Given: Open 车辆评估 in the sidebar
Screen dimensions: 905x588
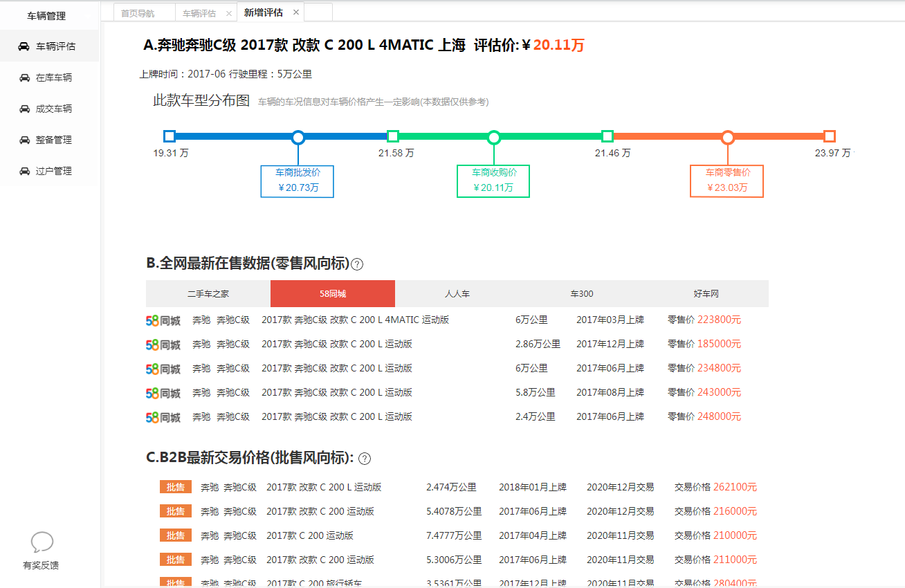Looking at the screenshot, I should click(x=55, y=46).
